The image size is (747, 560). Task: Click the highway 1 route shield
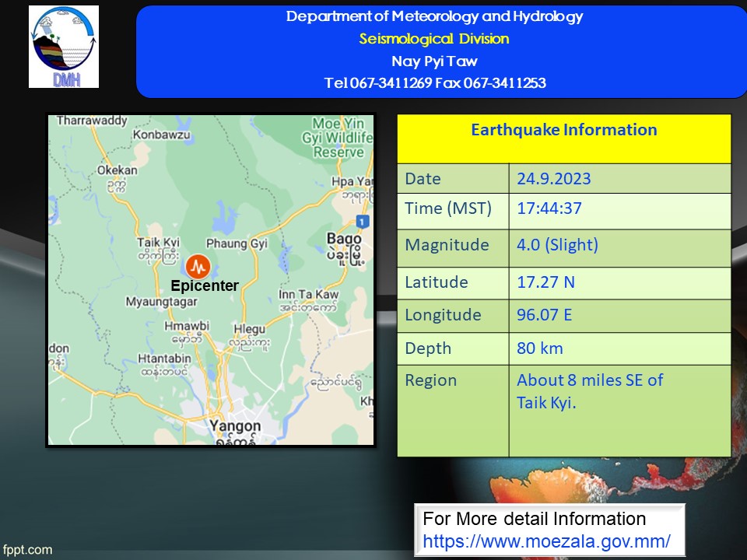(361, 222)
